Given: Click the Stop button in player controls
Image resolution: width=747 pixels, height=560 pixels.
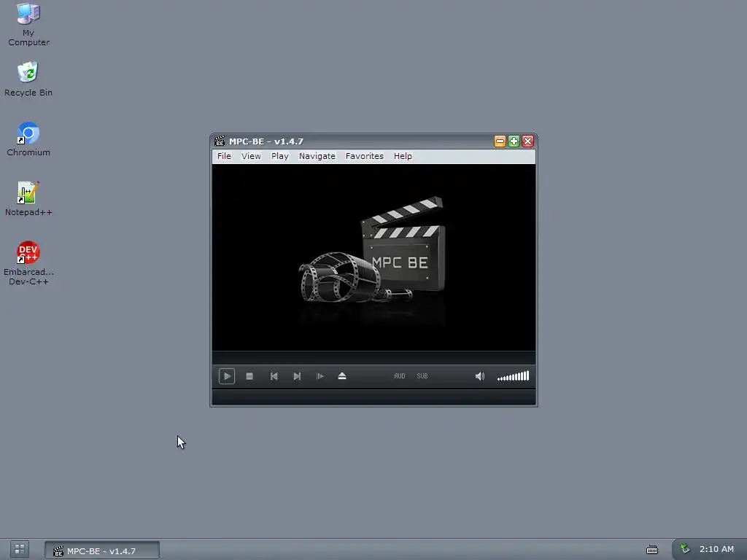Looking at the screenshot, I should [x=249, y=376].
